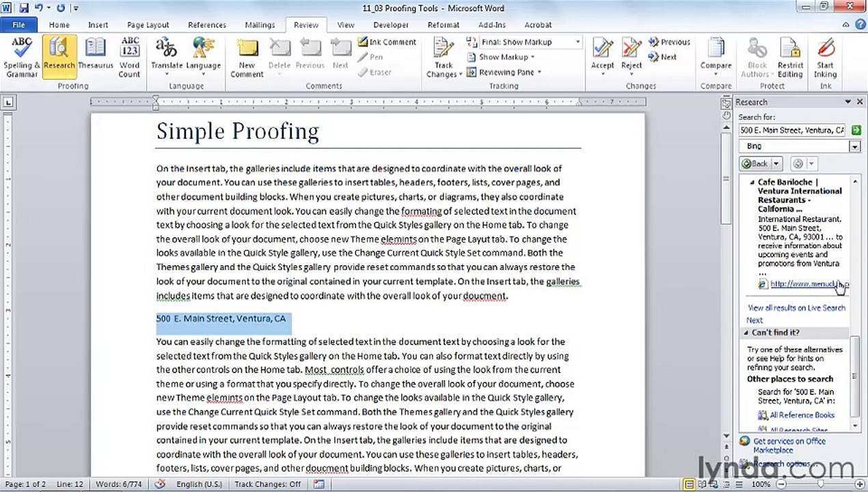
Task: Accept the tracked change
Action: (602, 57)
